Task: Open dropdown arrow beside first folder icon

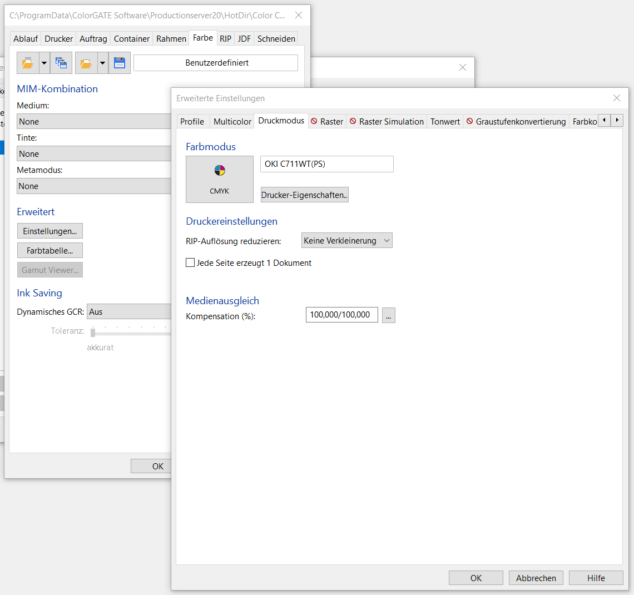Action: (44, 63)
